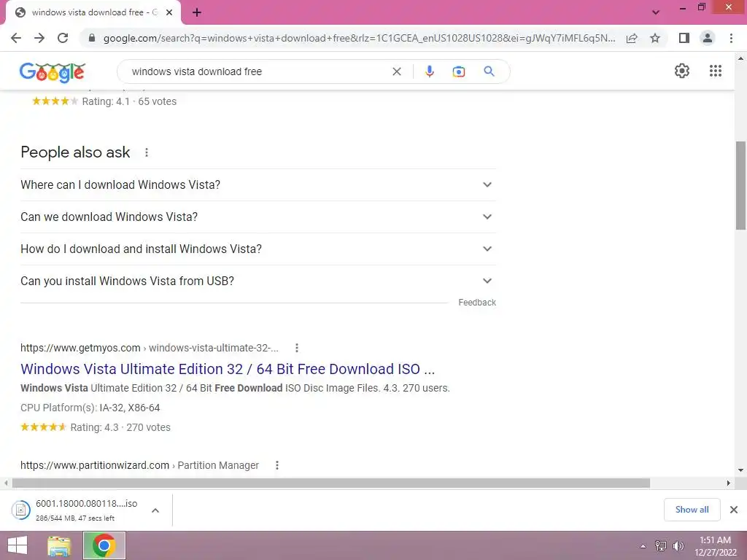Click 'Rating: 4.3 · 270 votes' text
Image resolution: width=747 pixels, height=560 pixels.
120,427
